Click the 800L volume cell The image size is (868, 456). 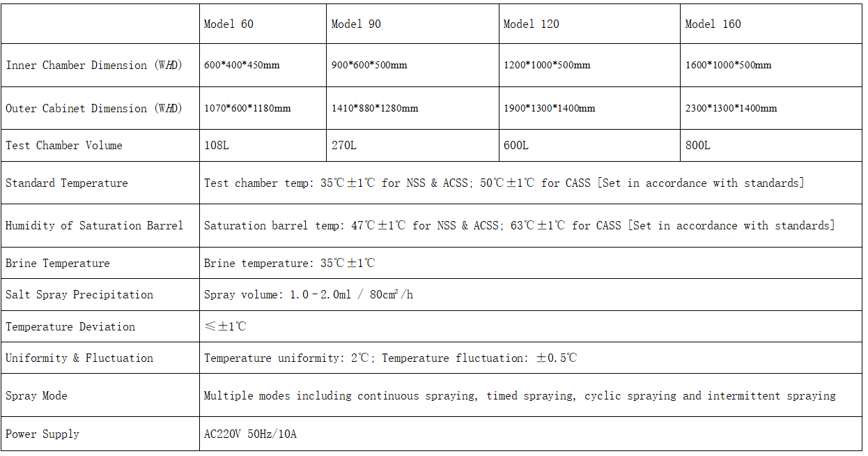(x=771, y=145)
